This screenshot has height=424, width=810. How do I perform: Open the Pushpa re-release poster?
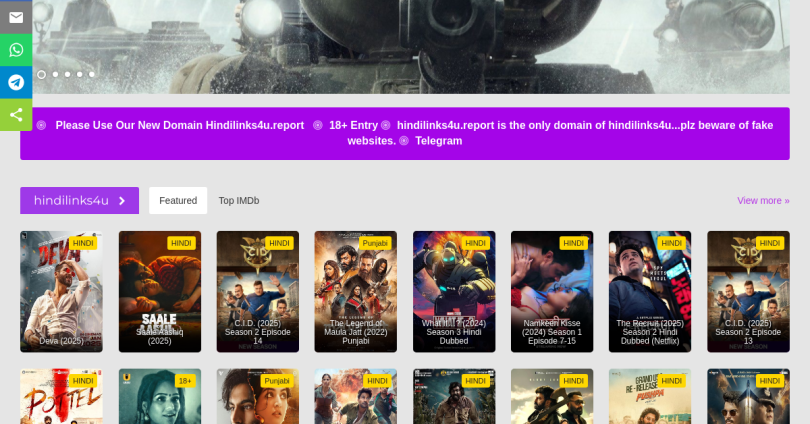click(650, 397)
